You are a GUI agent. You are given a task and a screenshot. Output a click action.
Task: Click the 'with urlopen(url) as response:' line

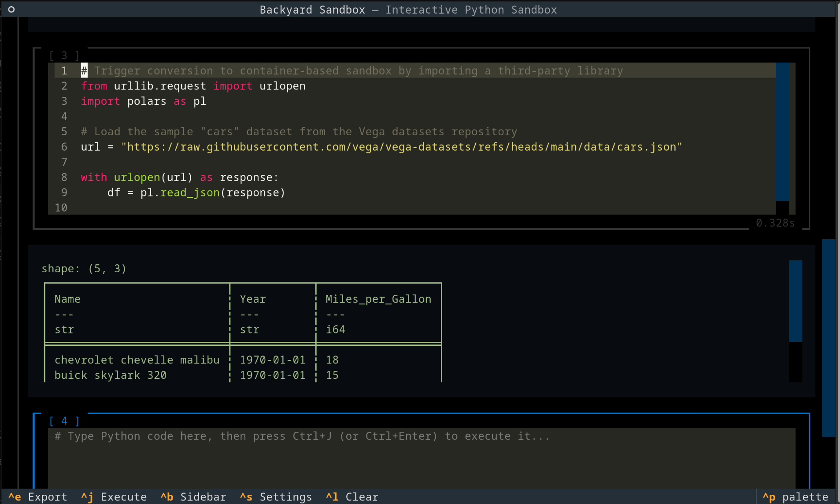tap(180, 177)
